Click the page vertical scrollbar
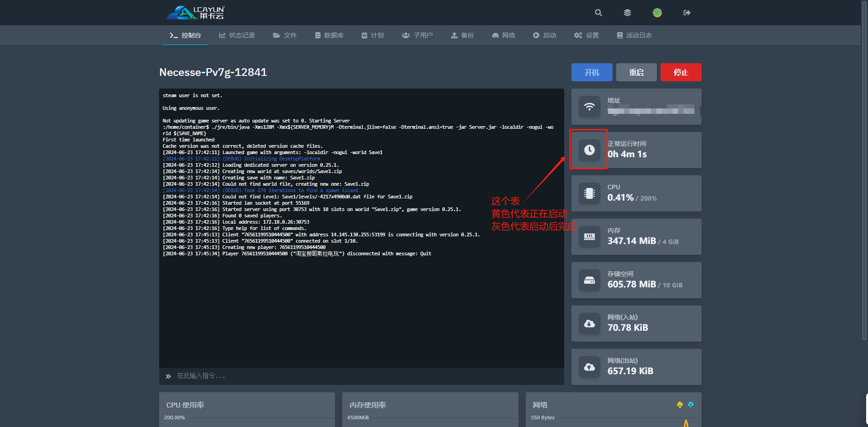Screen dimensions: 868x427 point(864,172)
